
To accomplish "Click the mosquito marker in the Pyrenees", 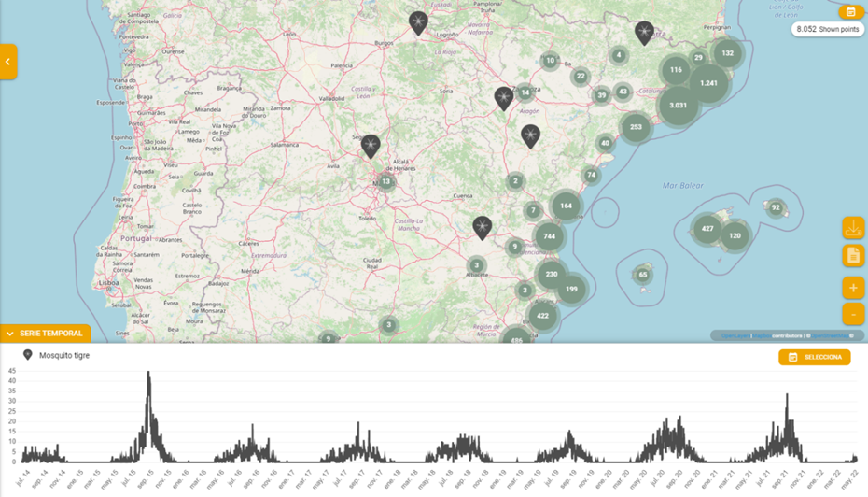I will click(644, 33).
